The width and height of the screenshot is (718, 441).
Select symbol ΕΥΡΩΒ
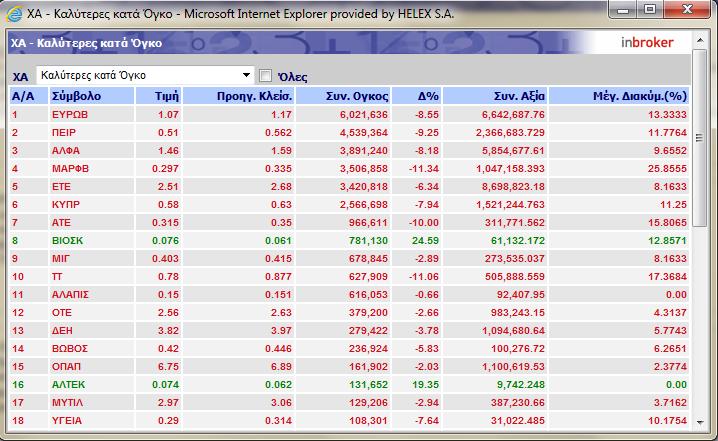click(70, 114)
